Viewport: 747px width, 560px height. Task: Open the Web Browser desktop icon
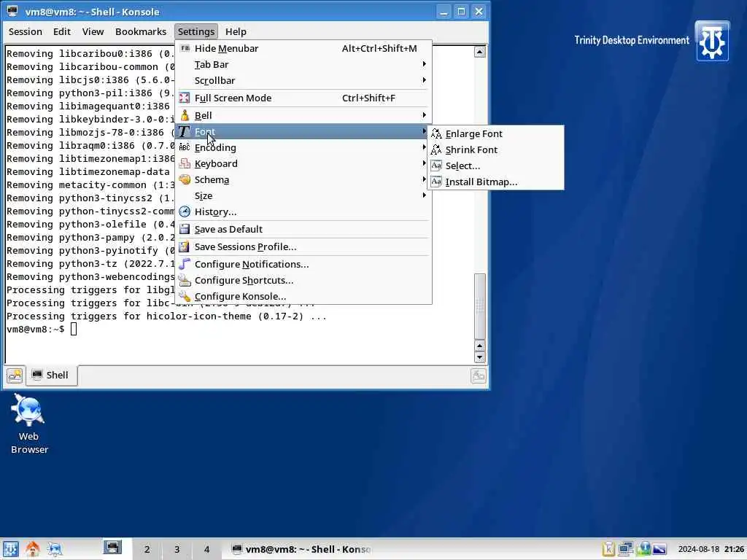click(28, 424)
